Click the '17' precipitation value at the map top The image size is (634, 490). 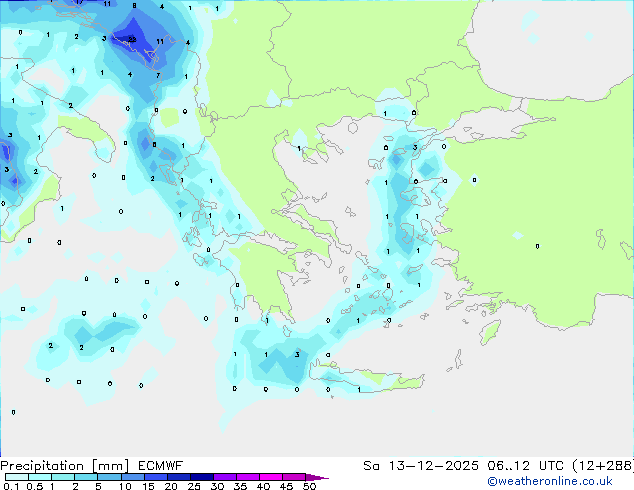point(80,2)
